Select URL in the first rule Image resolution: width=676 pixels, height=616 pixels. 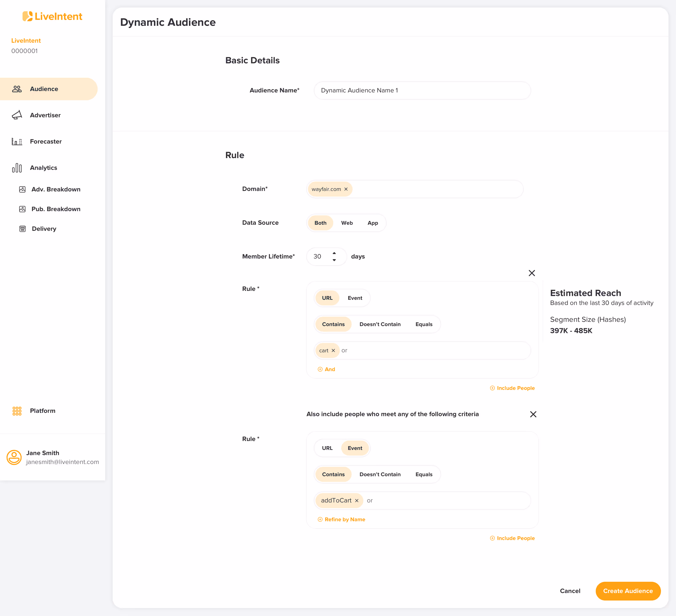pyautogui.click(x=327, y=298)
